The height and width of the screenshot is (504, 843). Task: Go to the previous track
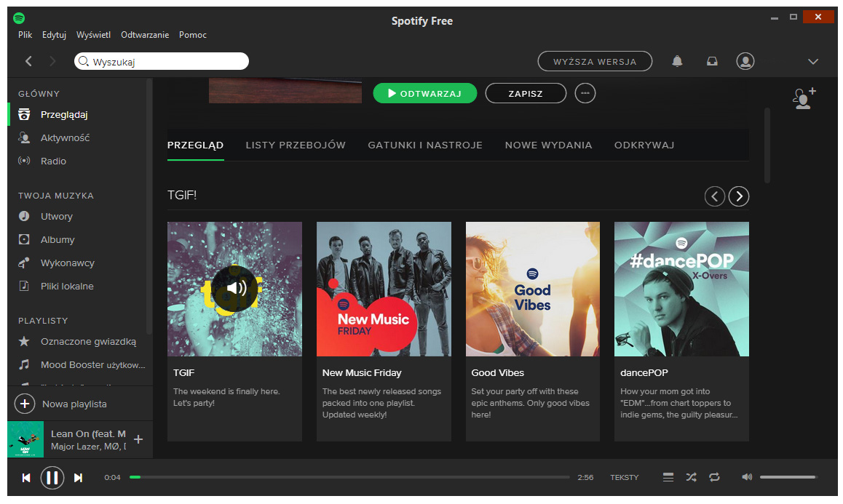[26, 478]
